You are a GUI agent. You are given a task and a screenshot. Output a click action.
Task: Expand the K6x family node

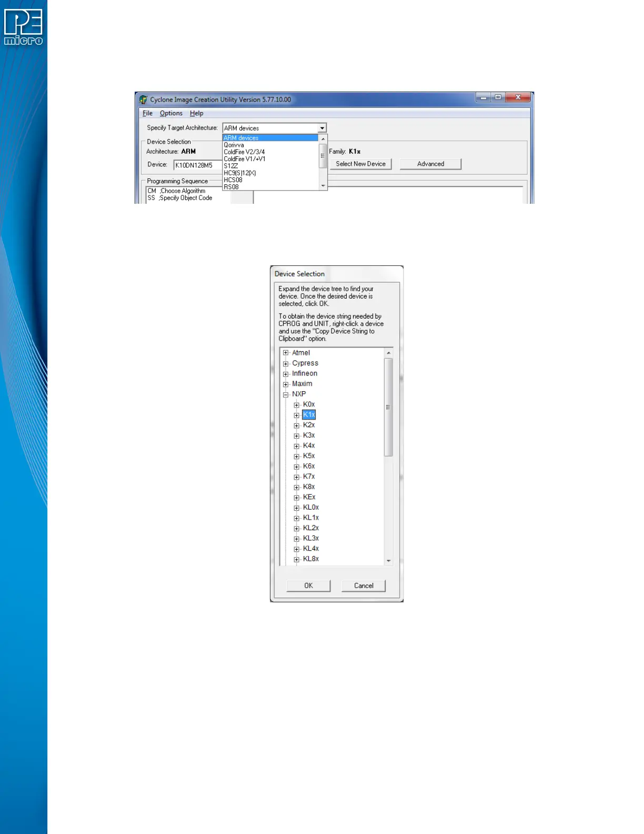pyautogui.click(x=297, y=466)
